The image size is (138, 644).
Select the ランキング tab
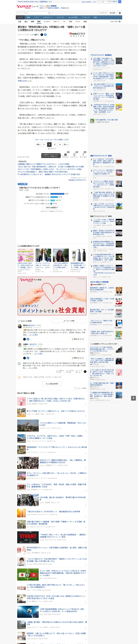pos(86,17)
